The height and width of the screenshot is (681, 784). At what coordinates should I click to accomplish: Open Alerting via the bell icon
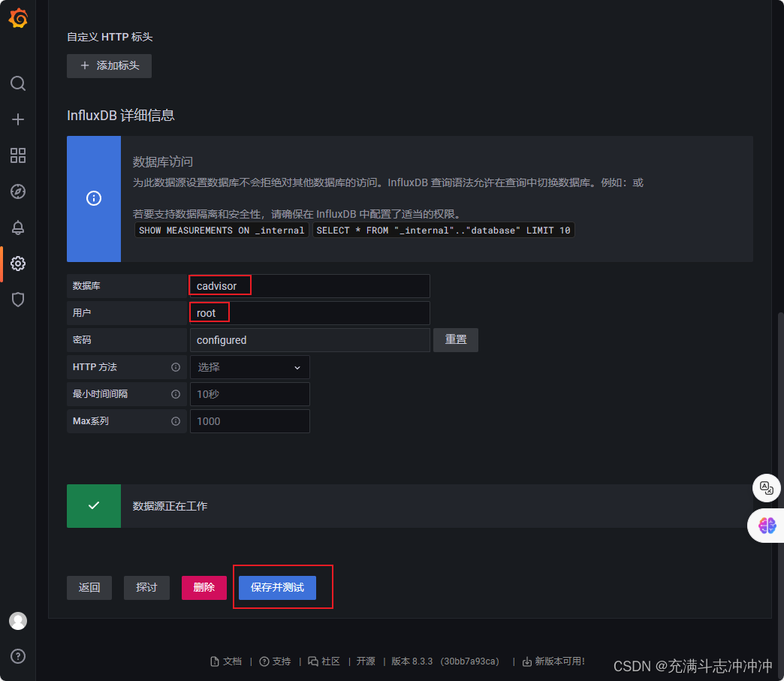(18, 228)
